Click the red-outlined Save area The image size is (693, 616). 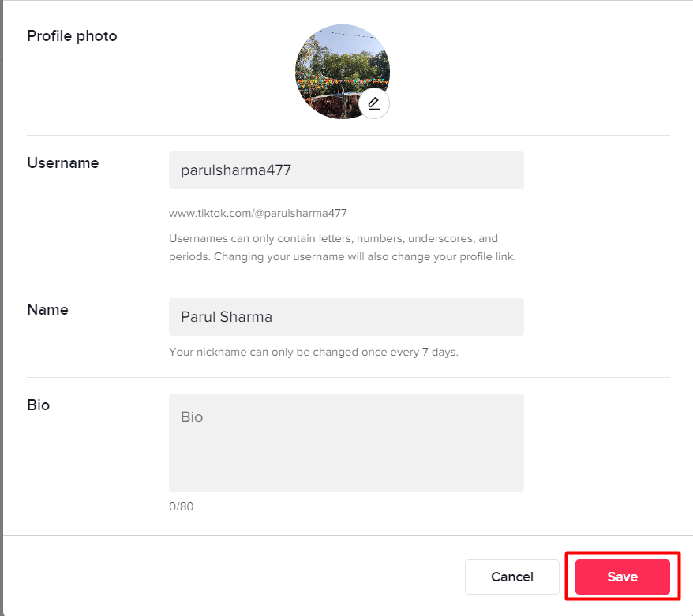tap(623, 577)
